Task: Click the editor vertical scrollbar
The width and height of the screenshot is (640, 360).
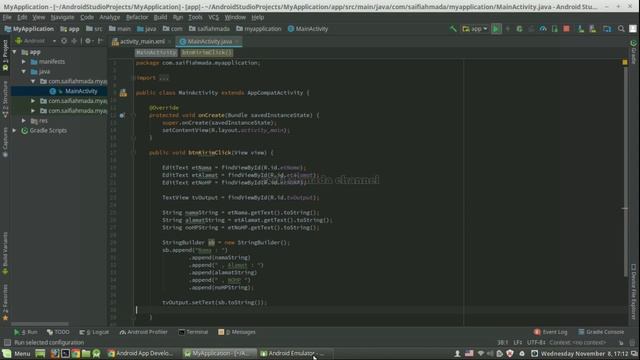Action: [625, 171]
